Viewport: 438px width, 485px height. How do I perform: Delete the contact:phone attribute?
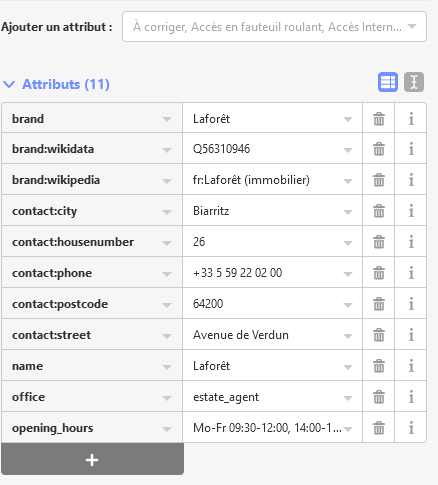click(x=379, y=273)
